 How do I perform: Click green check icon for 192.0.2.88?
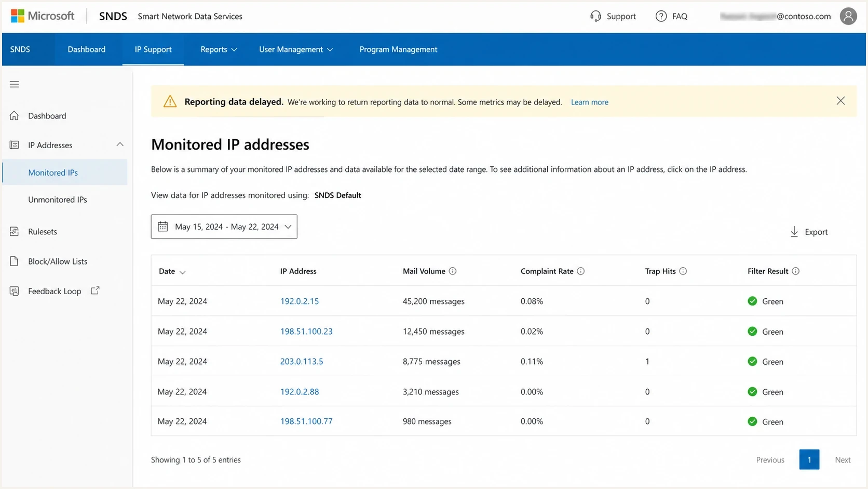752,391
